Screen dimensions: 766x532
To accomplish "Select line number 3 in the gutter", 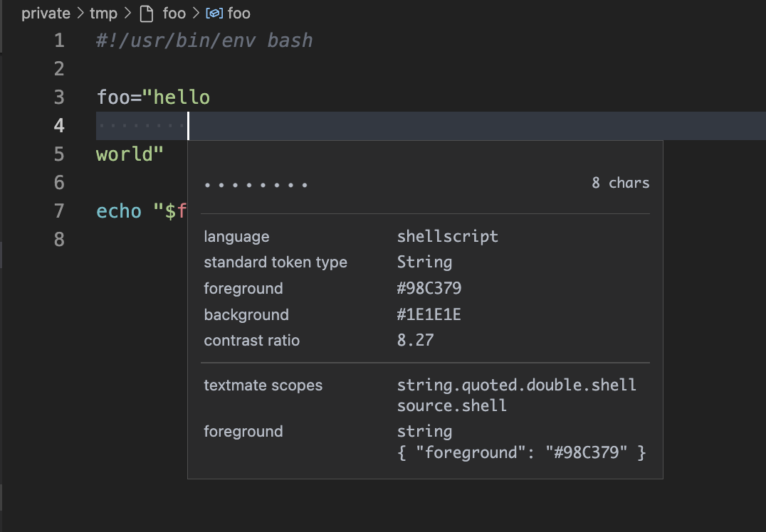I will coord(58,97).
